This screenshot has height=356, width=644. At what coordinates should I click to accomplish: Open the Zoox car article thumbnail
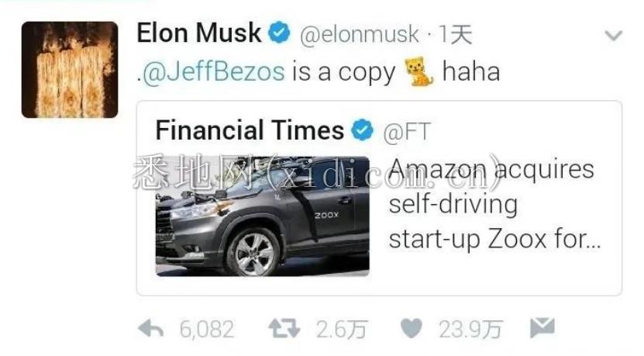[x=263, y=216]
